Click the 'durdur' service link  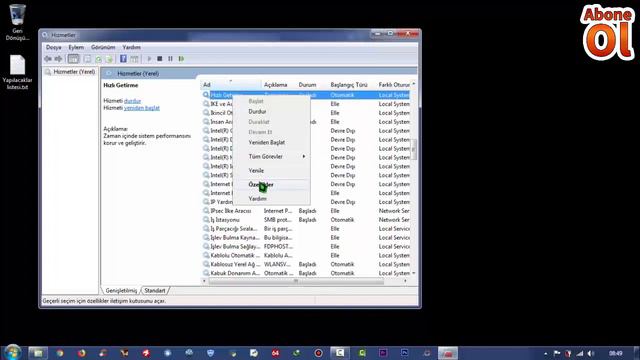coord(132,101)
